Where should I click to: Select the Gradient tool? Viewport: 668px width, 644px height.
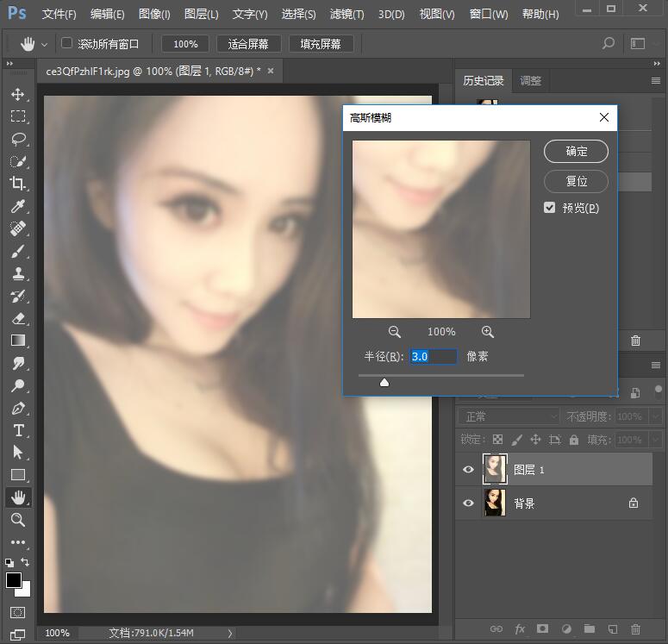pos(18,341)
